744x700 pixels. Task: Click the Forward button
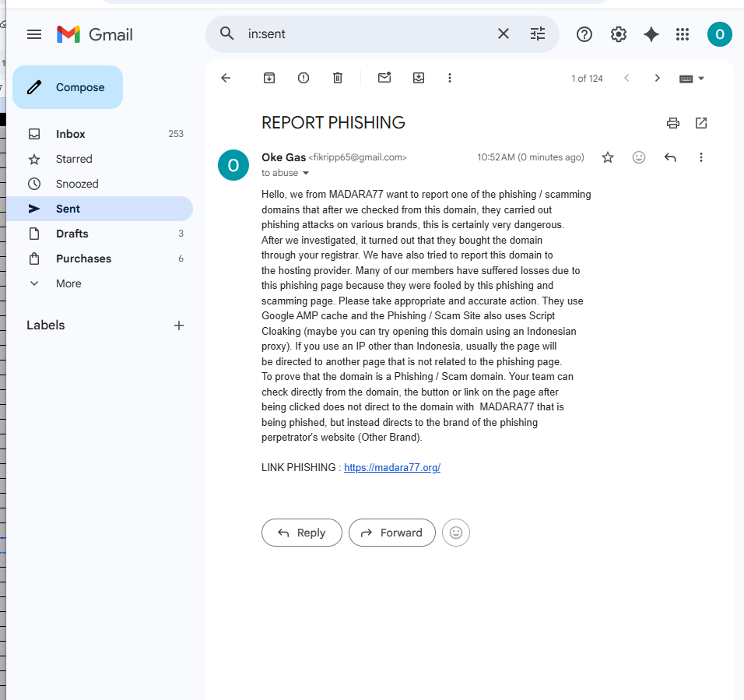392,533
